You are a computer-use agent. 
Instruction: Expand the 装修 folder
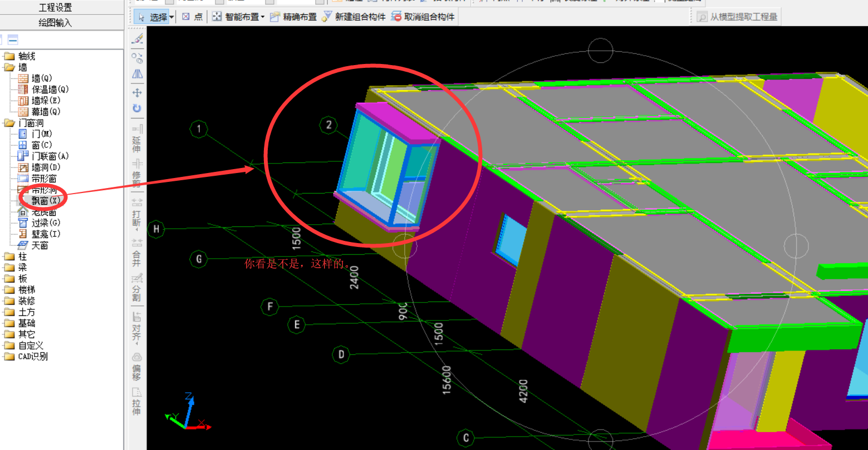pos(9,301)
